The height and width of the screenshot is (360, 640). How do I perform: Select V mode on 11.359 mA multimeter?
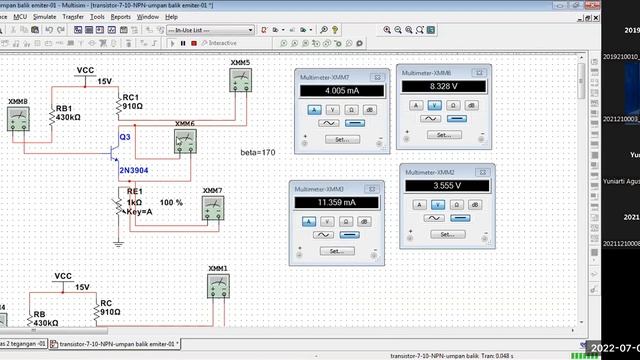pos(327,222)
